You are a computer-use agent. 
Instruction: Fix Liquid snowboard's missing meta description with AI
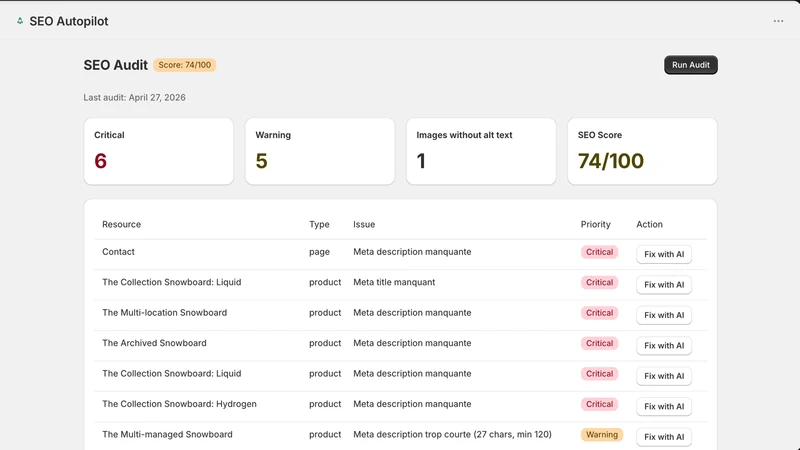[664, 376]
